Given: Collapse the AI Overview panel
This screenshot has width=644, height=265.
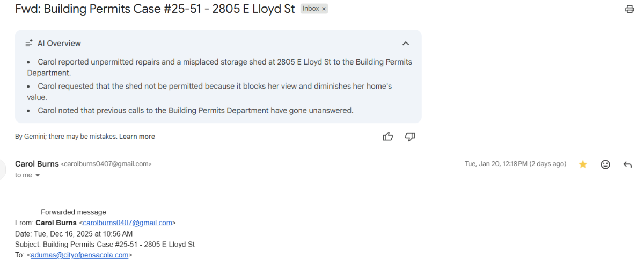Looking at the screenshot, I should tap(406, 44).
